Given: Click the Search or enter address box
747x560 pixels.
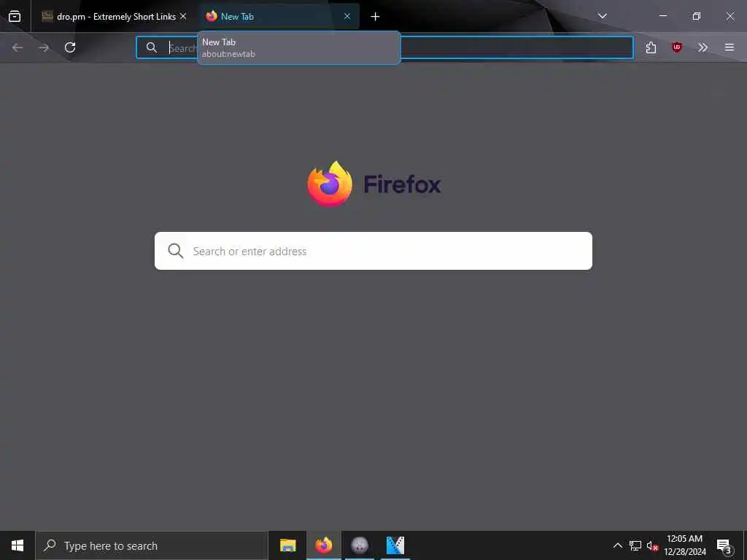Looking at the screenshot, I should point(373,251).
